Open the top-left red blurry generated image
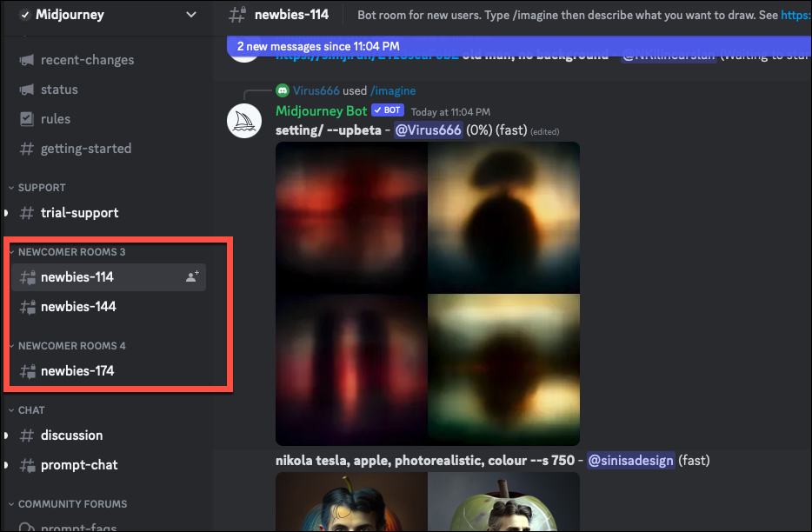This screenshot has width=812, height=532. 351,217
